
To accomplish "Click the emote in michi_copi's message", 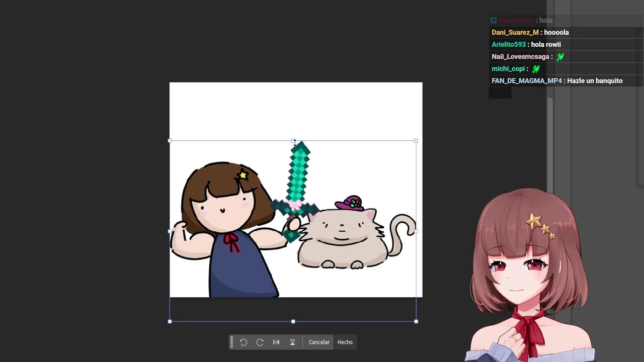I will [536, 69].
